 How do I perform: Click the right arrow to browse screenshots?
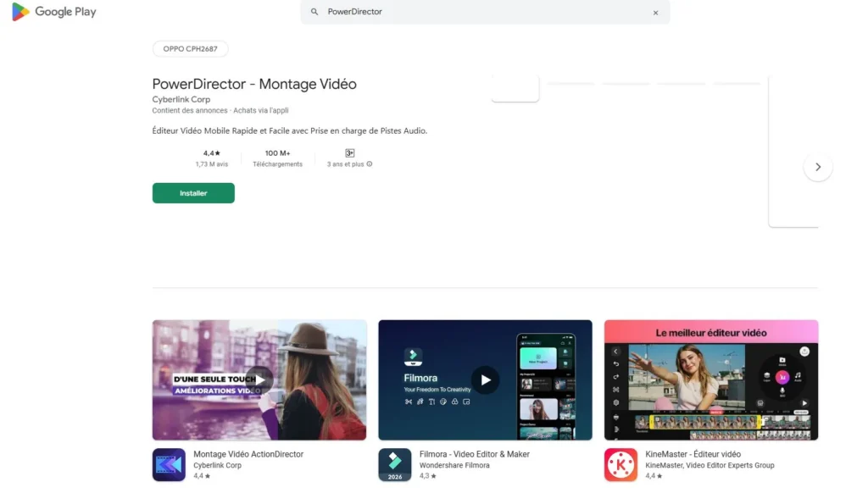pos(818,167)
